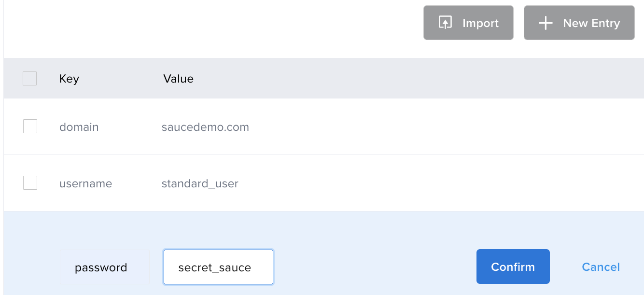Screen dimensions: 644x295
Task: Check the domain row checkbox
Action: [x=30, y=127]
